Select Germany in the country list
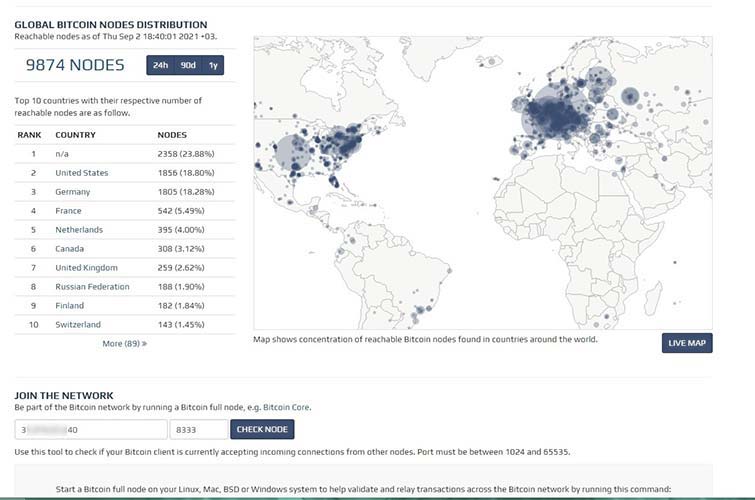The image size is (755, 500). 72,192
